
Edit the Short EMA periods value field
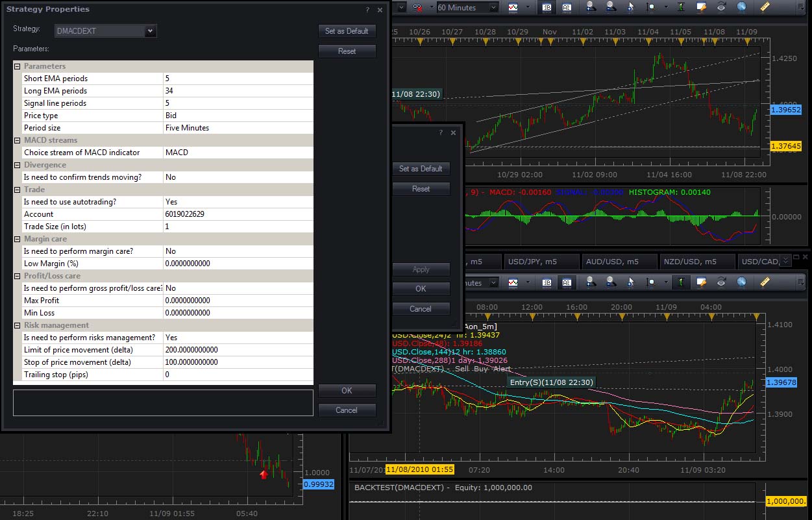(x=238, y=79)
